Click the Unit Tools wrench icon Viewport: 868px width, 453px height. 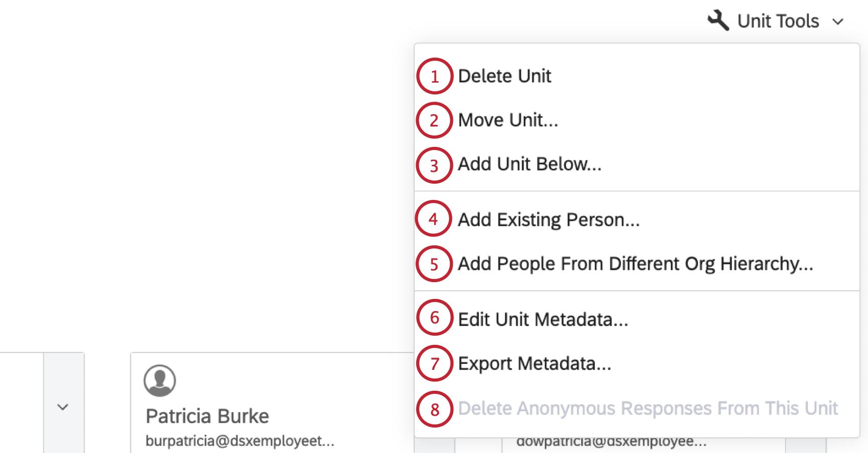pos(718,20)
